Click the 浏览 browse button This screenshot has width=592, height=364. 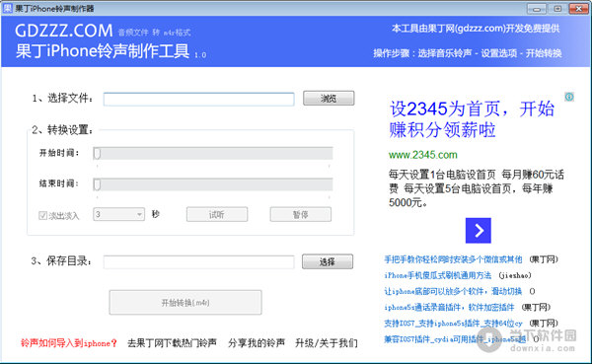(329, 99)
